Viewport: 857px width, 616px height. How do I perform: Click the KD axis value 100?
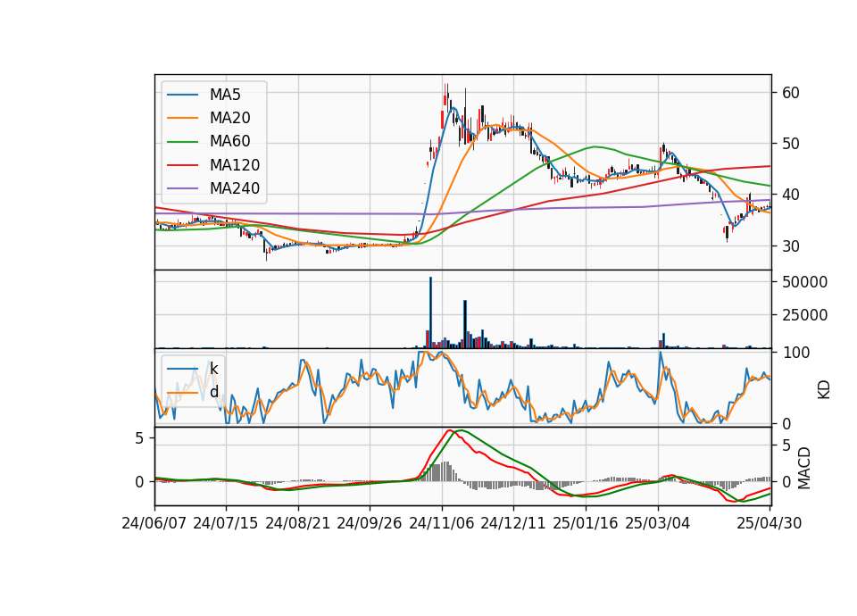pyautogui.click(x=795, y=353)
